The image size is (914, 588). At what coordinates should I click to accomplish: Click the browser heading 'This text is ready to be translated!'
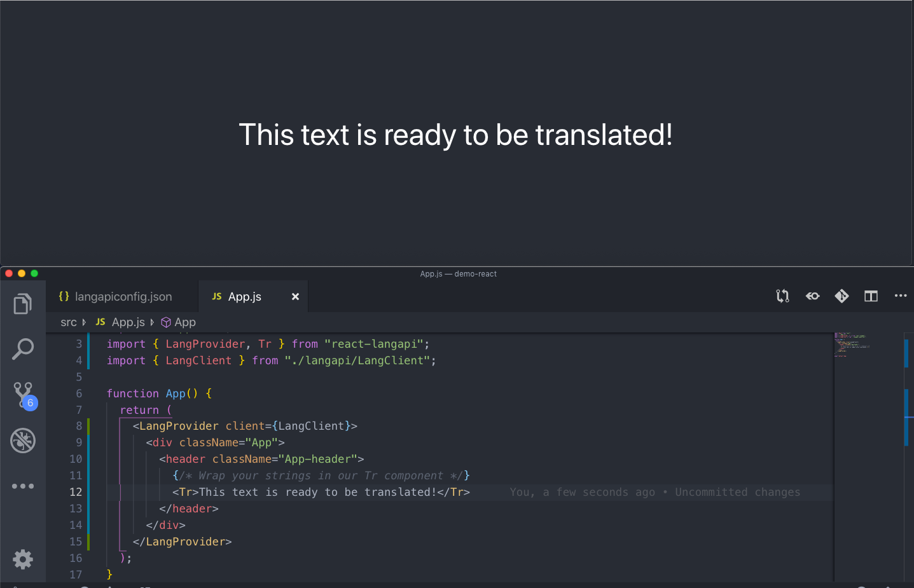click(x=455, y=135)
